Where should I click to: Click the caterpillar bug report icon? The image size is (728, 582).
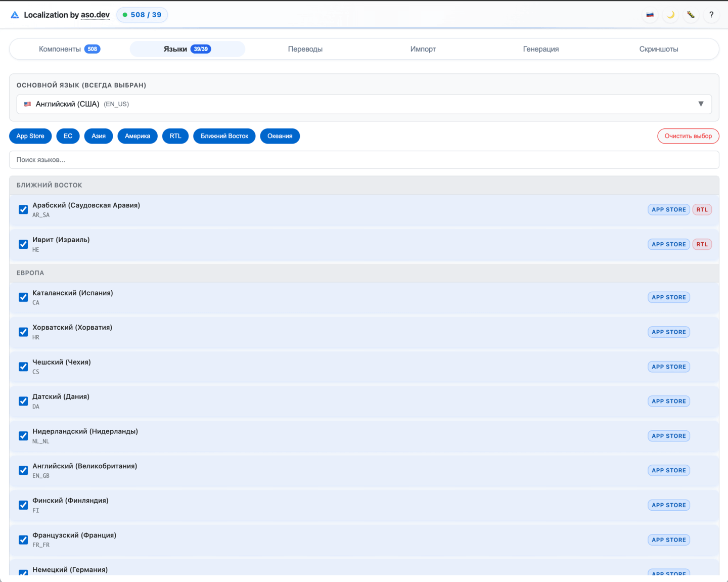click(691, 15)
